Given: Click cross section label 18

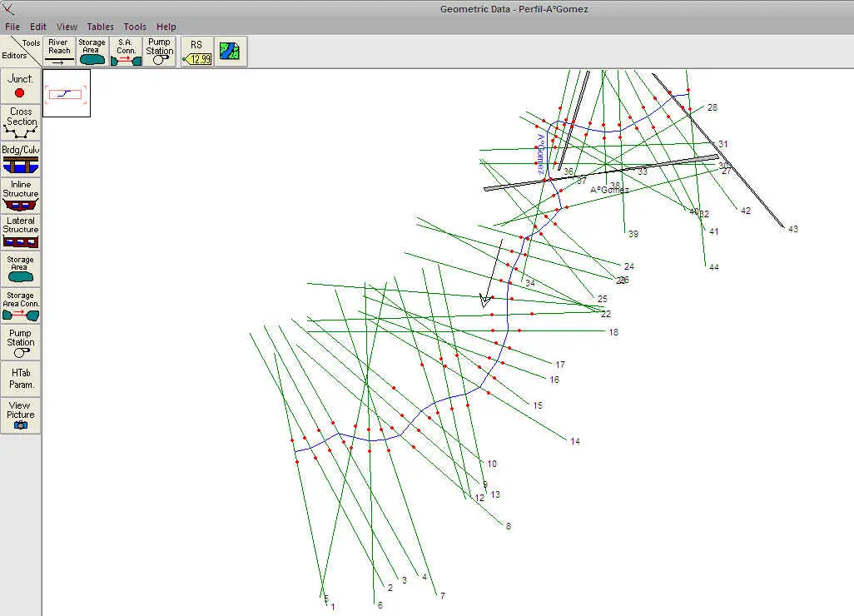Looking at the screenshot, I should point(613,332).
